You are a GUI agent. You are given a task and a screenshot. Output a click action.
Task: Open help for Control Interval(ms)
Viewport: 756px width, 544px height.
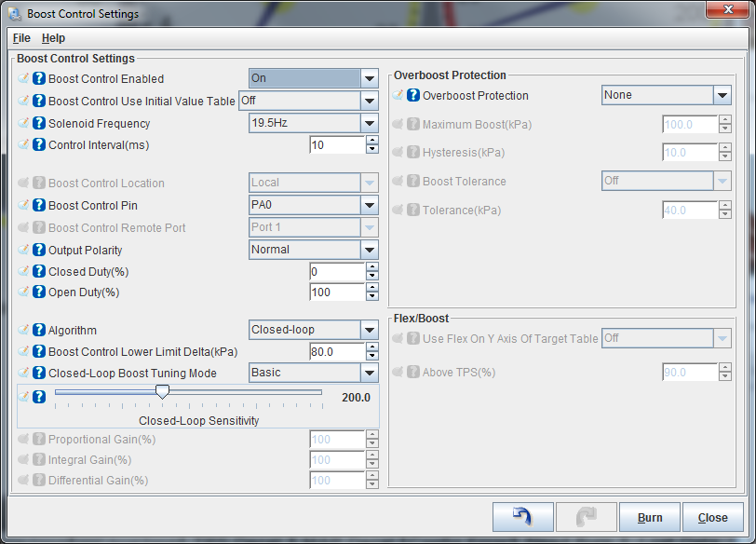(39, 144)
